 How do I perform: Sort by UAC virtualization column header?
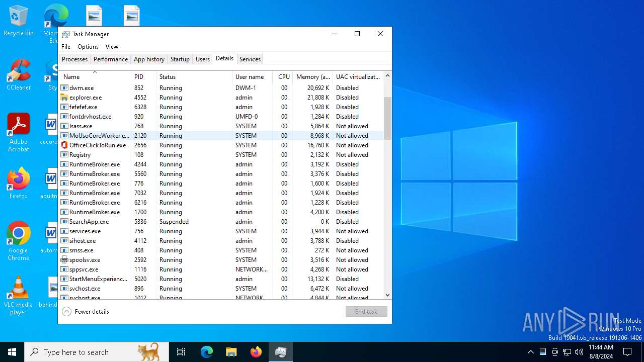point(358,77)
